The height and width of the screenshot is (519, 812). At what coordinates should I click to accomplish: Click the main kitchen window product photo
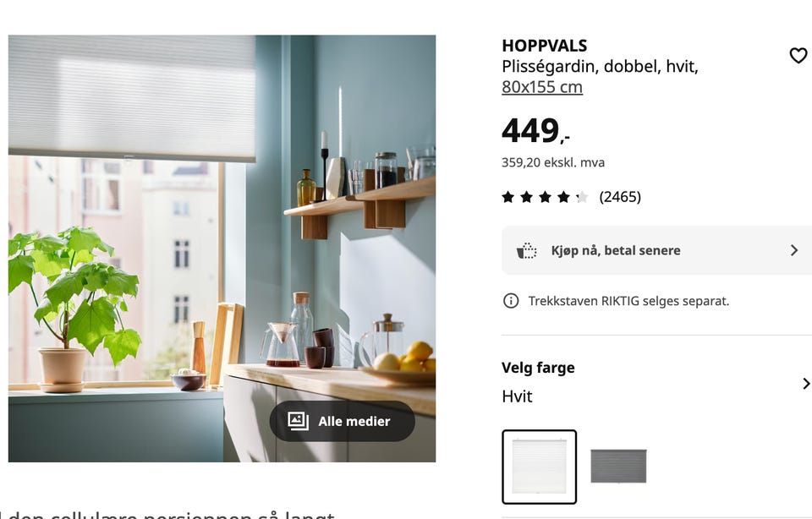click(x=222, y=249)
